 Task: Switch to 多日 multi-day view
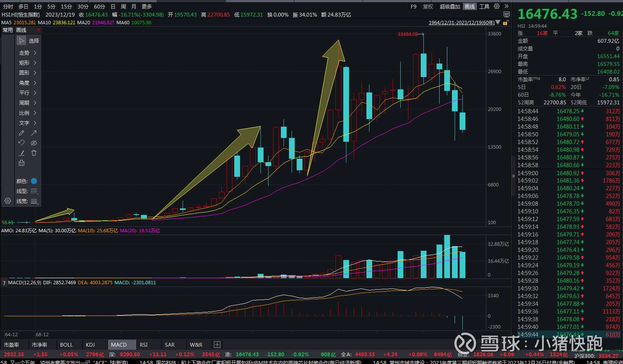coord(24,7)
